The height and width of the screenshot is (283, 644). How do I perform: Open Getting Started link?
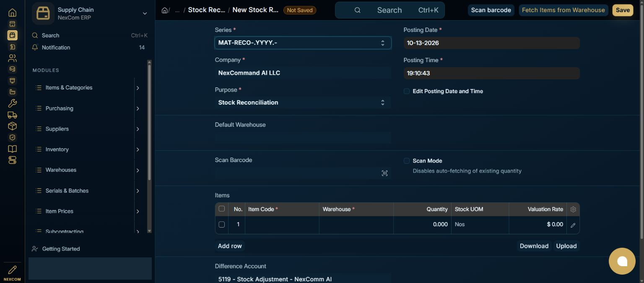pos(61,249)
